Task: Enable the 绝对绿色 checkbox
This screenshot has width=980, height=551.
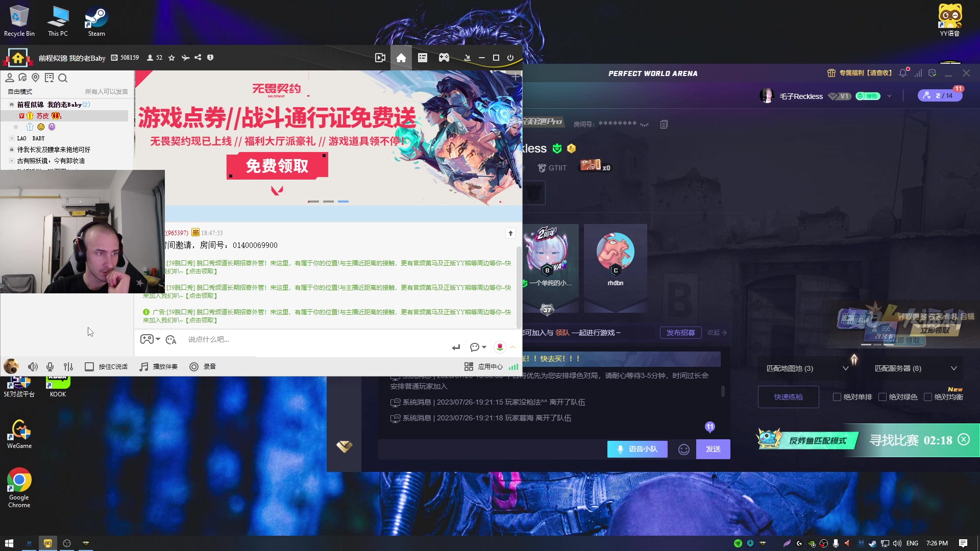Action: [883, 397]
